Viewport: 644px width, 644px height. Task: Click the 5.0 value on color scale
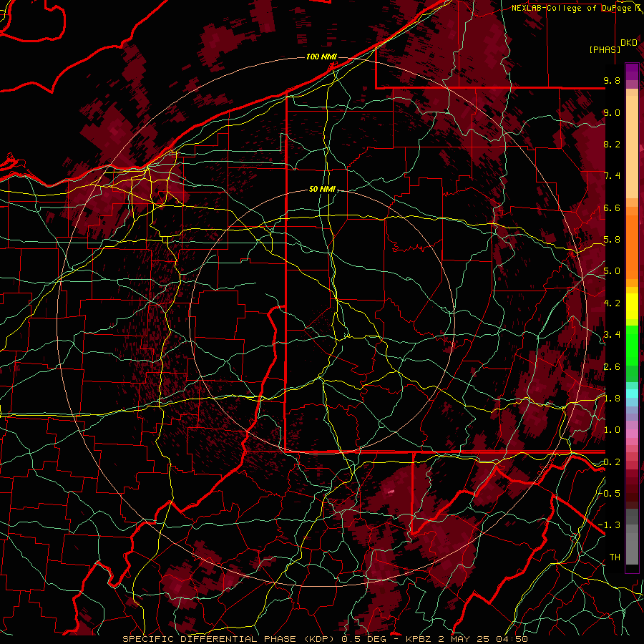(x=612, y=271)
